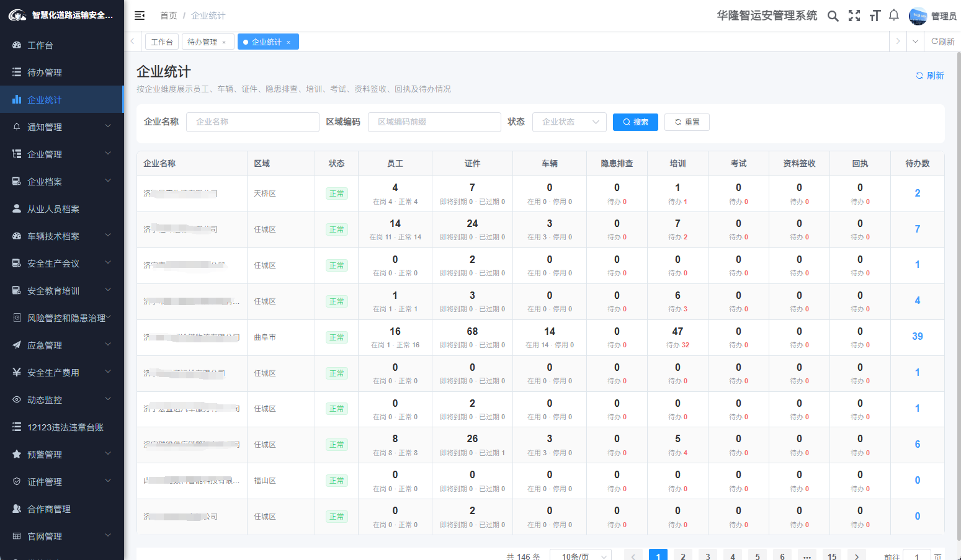Switch to the 待办管理 tab

tap(202, 42)
